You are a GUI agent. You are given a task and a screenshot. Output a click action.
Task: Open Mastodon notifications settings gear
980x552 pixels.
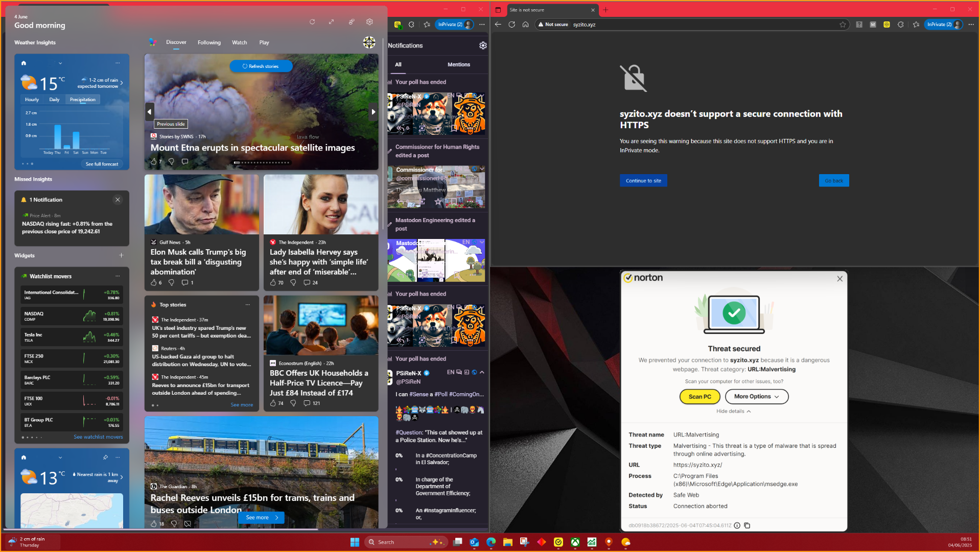point(483,45)
